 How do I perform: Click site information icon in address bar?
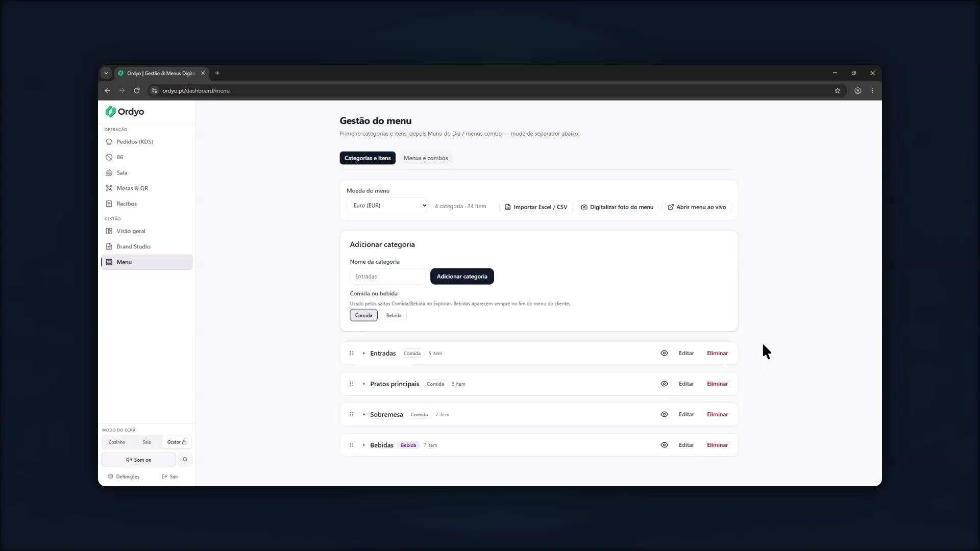tap(154, 91)
